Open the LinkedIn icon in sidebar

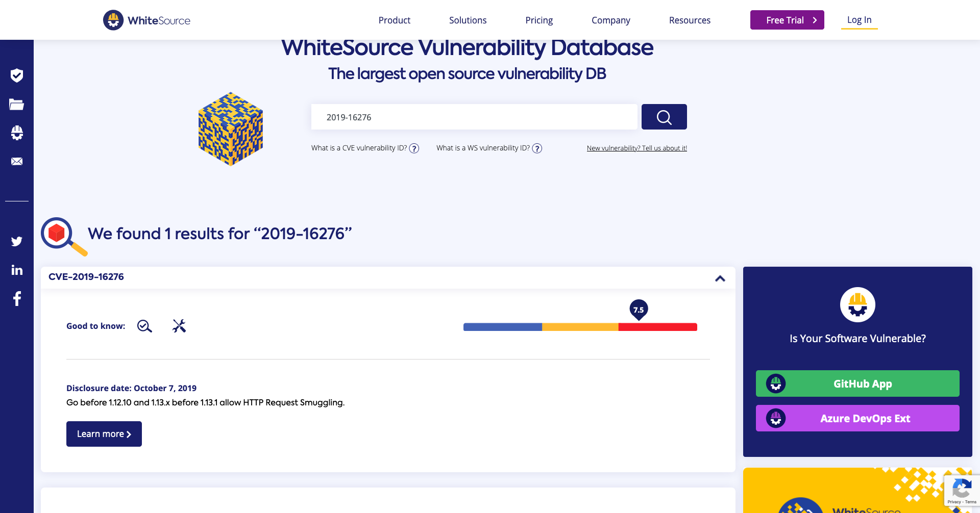pos(17,270)
